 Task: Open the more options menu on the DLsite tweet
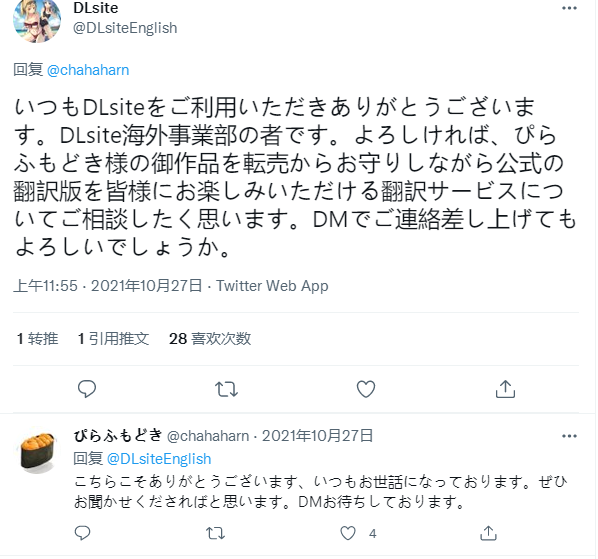tap(569, 8)
